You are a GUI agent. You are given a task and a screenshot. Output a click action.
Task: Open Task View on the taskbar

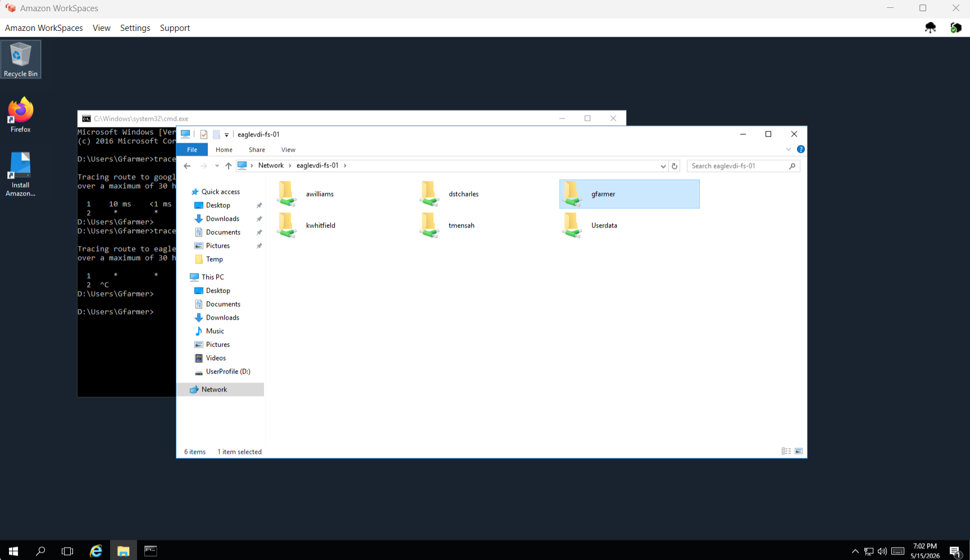(67, 551)
